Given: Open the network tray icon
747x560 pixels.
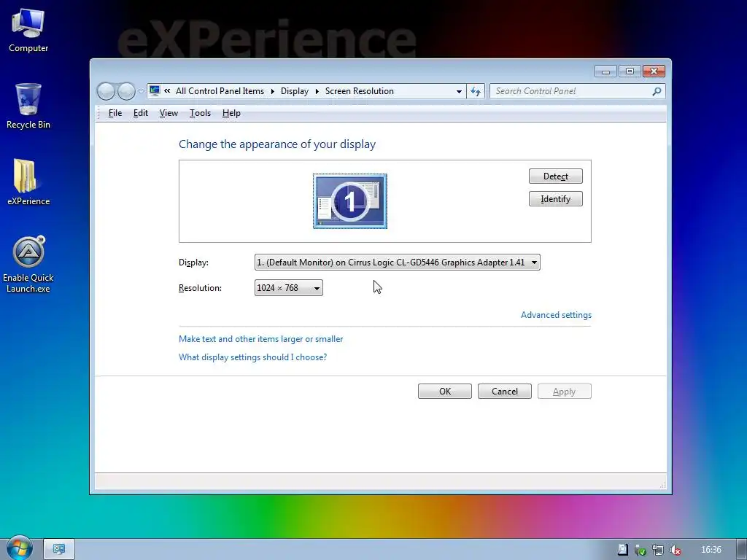Looking at the screenshot, I should pos(658,550).
